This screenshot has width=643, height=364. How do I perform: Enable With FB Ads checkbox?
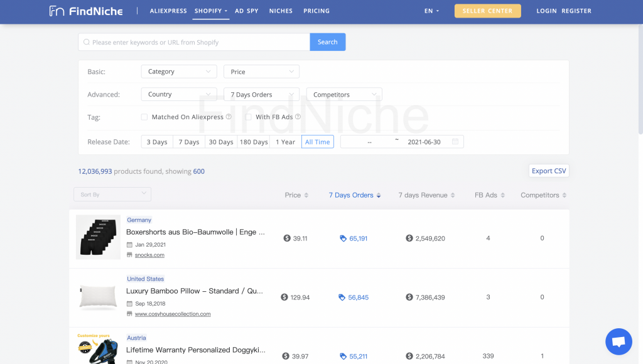click(x=248, y=117)
